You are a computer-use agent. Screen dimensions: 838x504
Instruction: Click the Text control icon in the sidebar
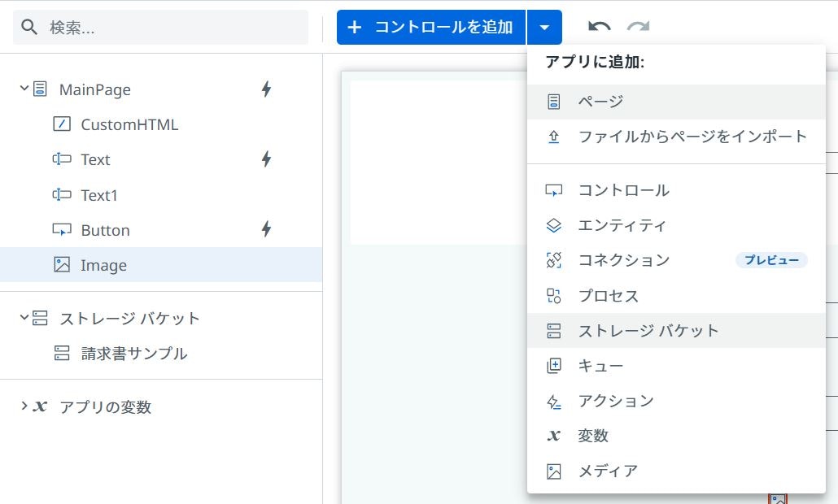click(63, 159)
